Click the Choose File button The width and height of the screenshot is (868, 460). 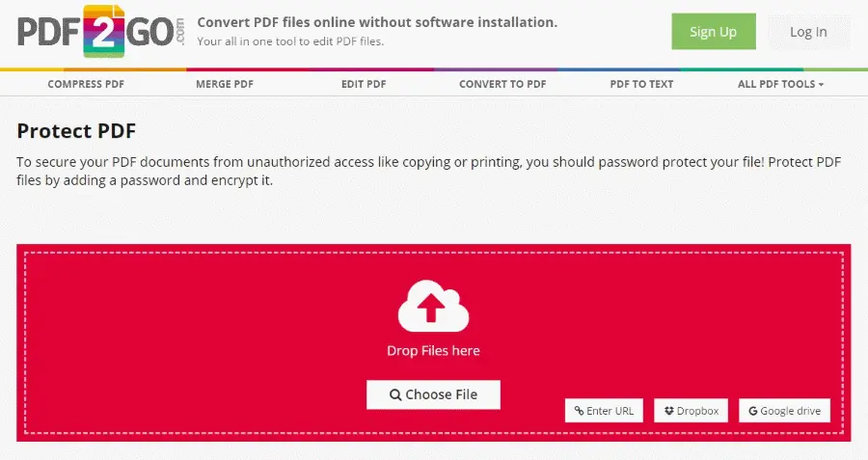click(433, 394)
